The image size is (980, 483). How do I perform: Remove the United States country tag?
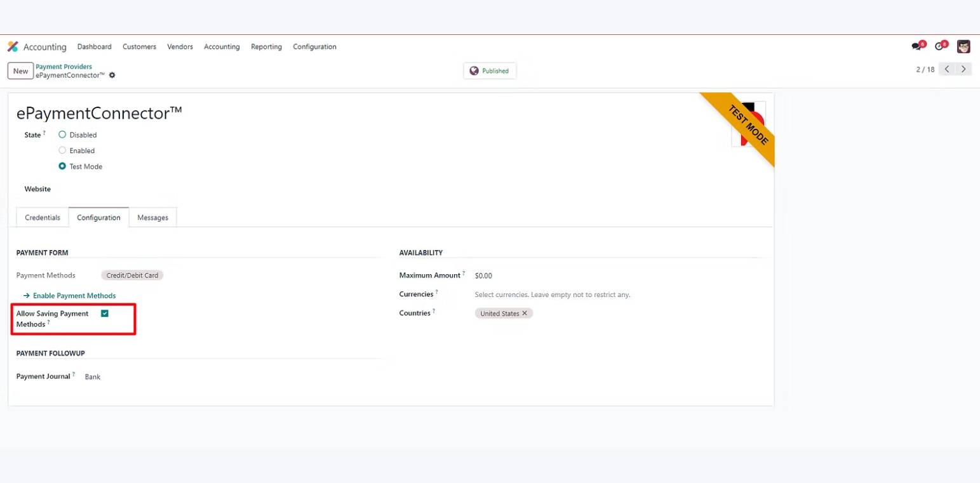tap(525, 314)
